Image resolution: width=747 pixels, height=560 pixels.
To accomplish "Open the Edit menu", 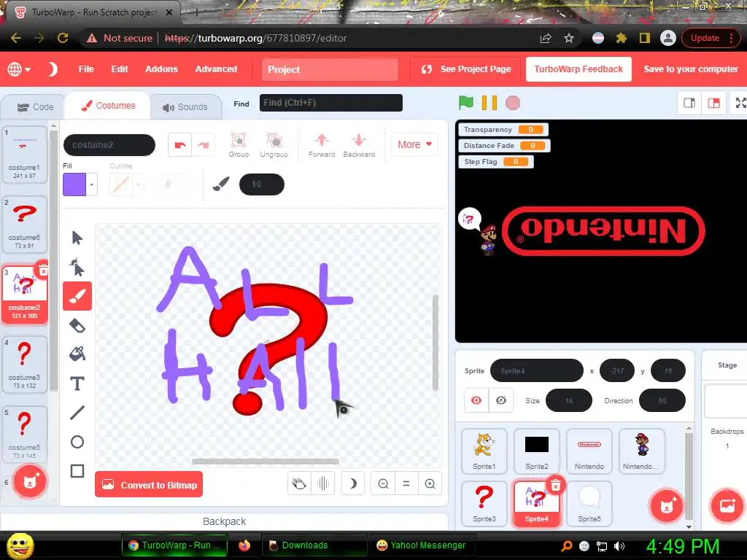I will tap(120, 69).
